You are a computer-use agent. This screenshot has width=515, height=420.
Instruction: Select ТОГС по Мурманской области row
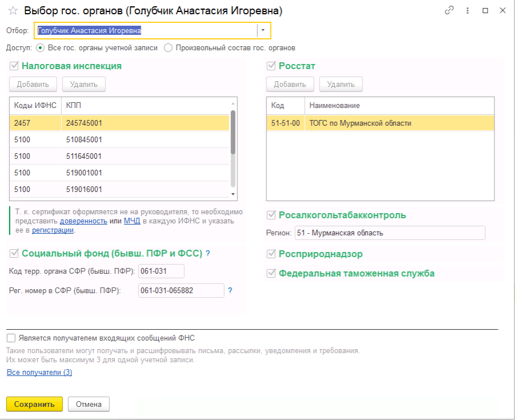(380, 123)
